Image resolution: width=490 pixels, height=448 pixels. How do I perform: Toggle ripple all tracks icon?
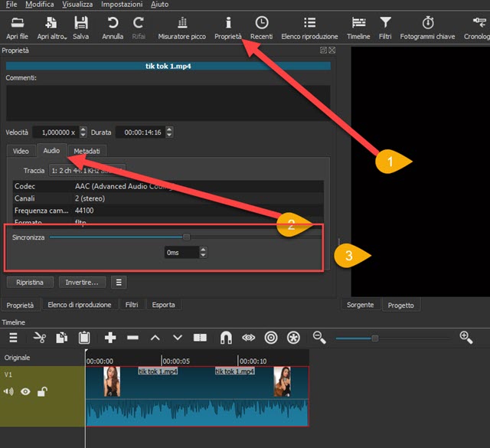293,338
